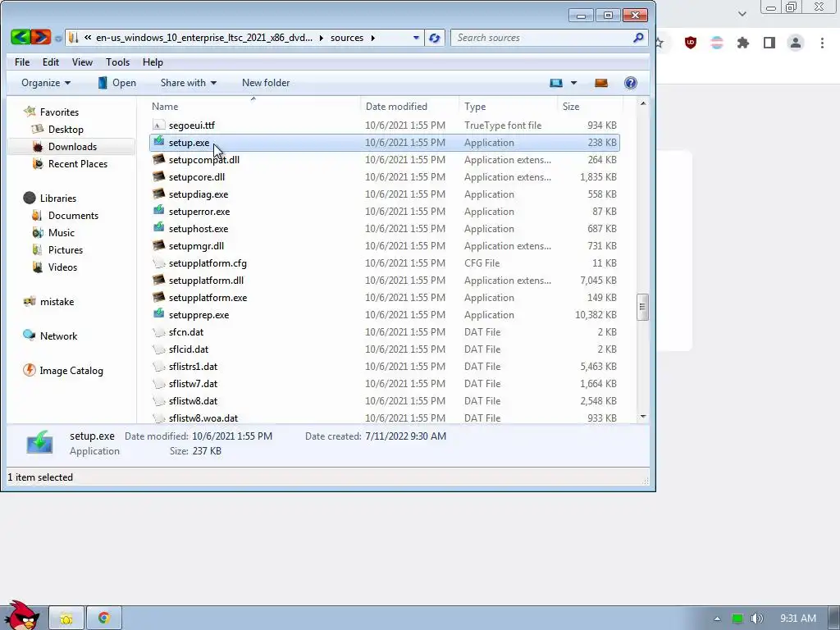Sort by Date modified column header
The width and height of the screenshot is (840, 630).
coord(410,106)
